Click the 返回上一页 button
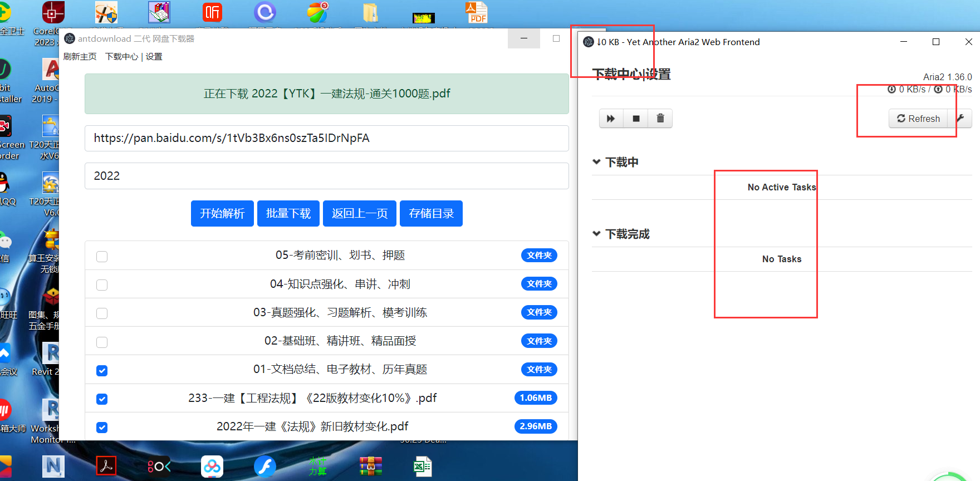The image size is (980, 481). tap(360, 213)
